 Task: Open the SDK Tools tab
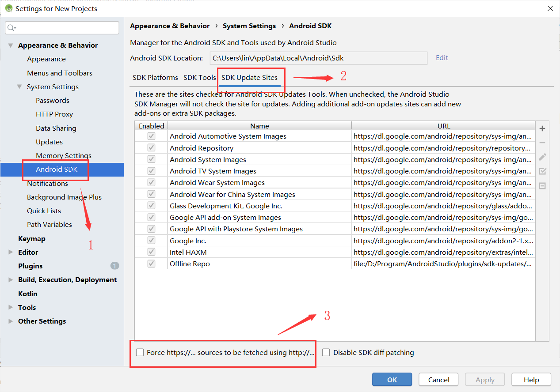point(199,77)
